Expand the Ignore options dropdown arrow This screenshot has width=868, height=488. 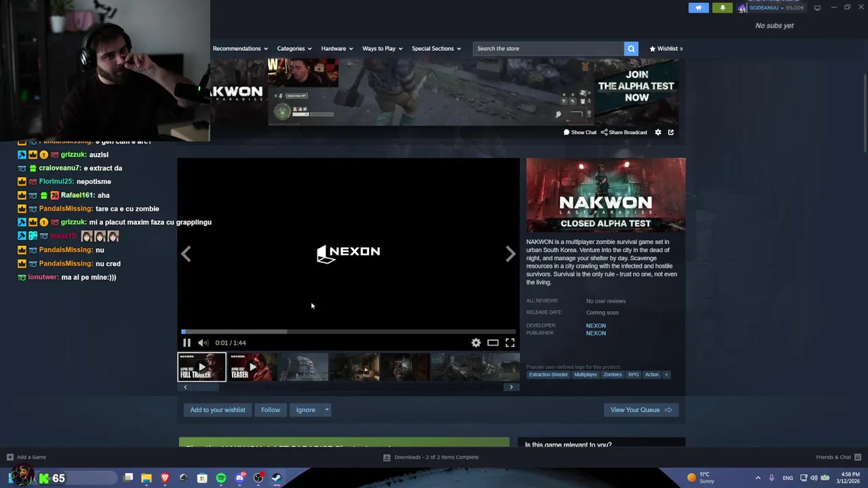pos(326,410)
